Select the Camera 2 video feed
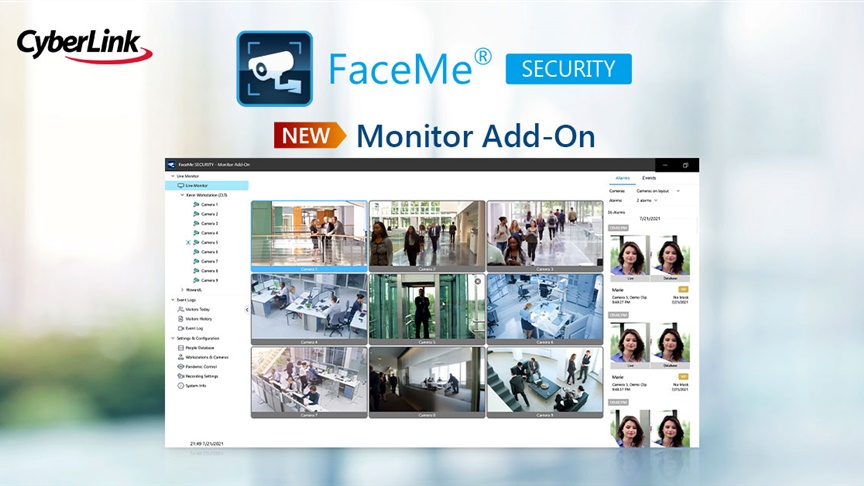The height and width of the screenshot is (486, 864). (427, 234)
